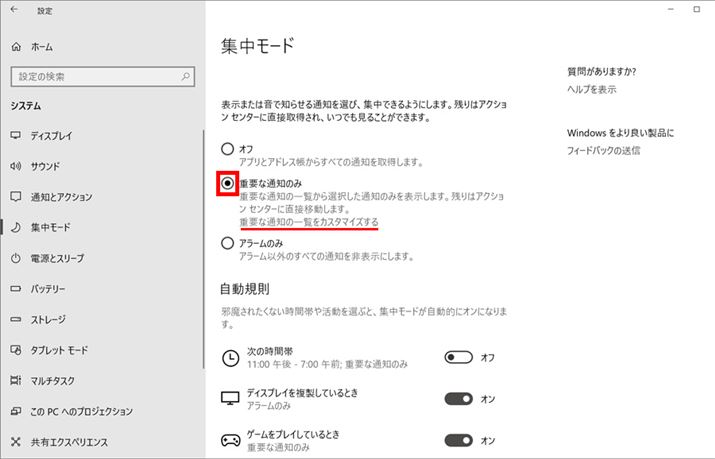Click フィードバックの送信 link
Screen dimensions: 715x459
pyautogui.click(x=603, y=150)
